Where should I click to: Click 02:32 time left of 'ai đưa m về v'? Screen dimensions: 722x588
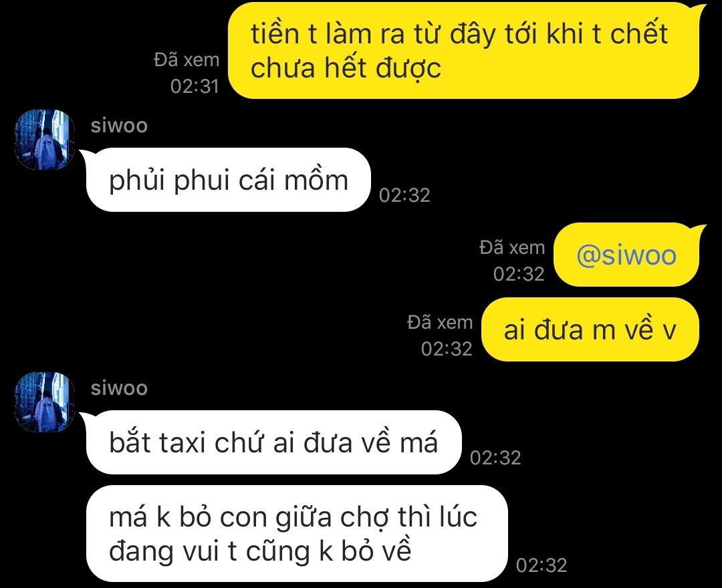(x=447, y=349)
